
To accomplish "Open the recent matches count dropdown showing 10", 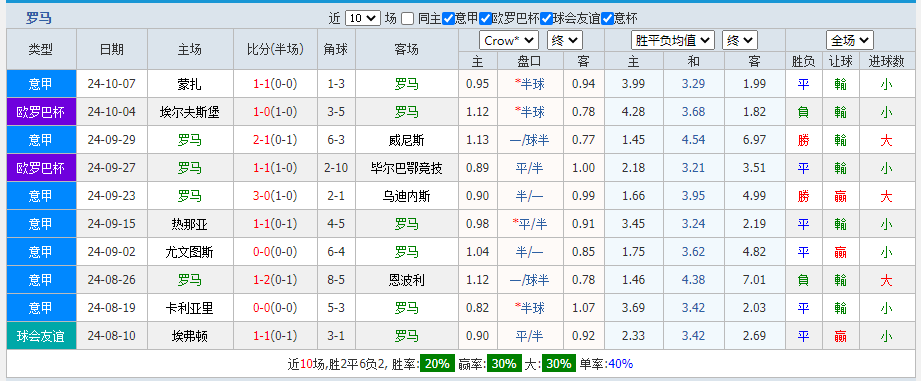I will click(x=363, y=18).
